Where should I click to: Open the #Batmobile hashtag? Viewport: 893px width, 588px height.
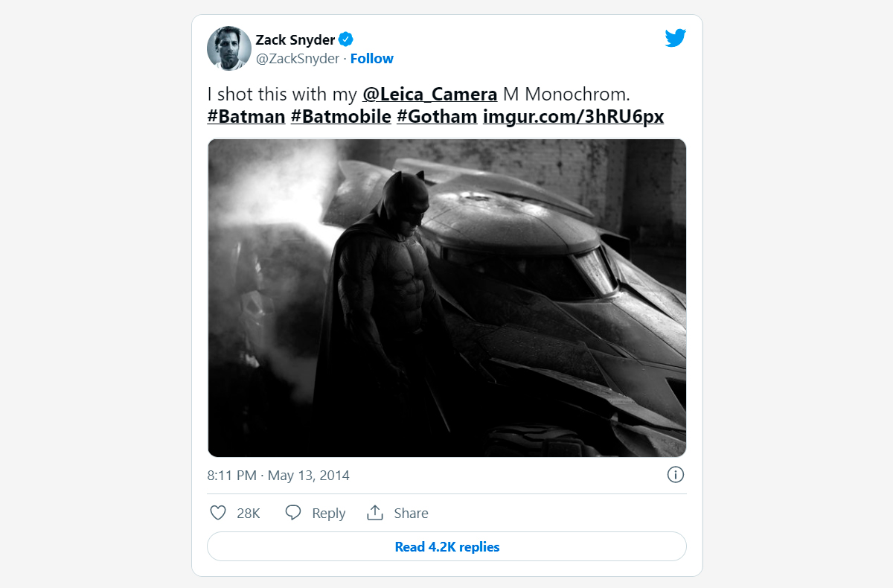coord(341,117)
